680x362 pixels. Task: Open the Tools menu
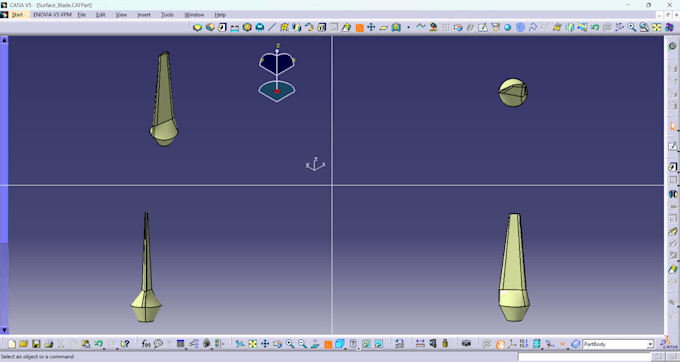click(x=167, y=15)
